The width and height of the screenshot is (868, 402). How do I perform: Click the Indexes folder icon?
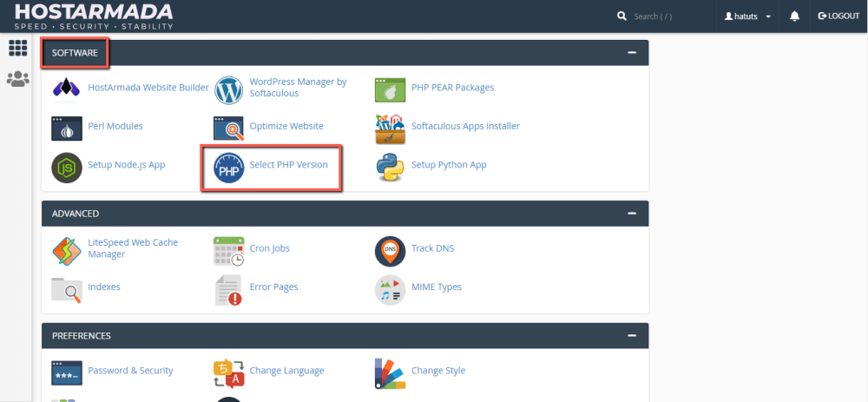click(67, 290)
